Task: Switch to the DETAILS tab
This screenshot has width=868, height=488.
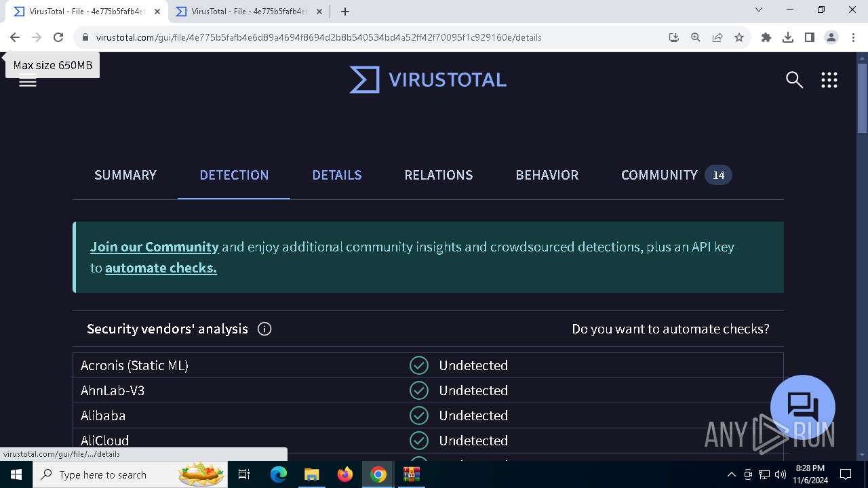Action: (337, 175)
